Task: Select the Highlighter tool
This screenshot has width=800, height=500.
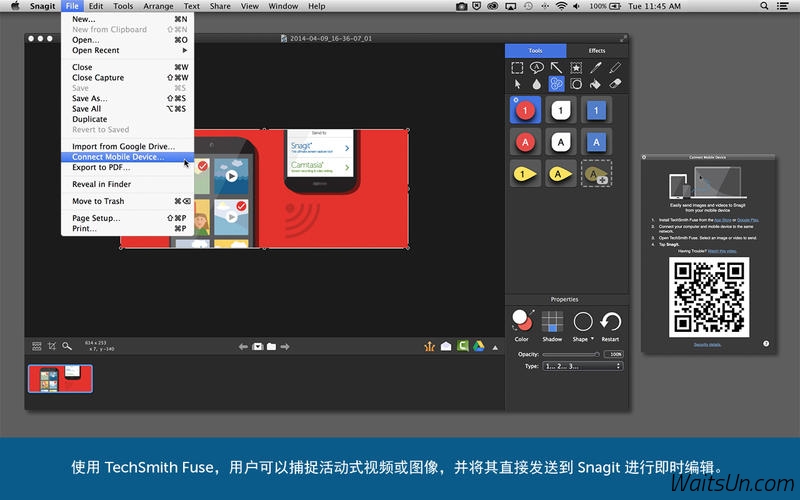Action: 615,67
